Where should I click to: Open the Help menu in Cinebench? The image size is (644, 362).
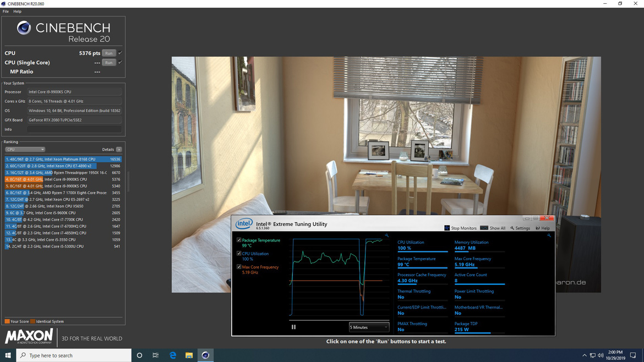pos(17,12)
